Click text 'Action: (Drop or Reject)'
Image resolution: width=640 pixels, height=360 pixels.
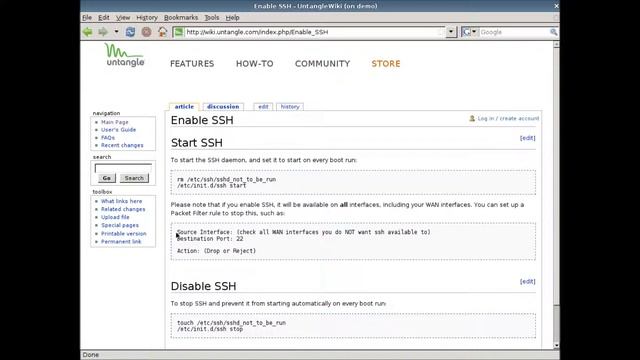coord(216,251)
